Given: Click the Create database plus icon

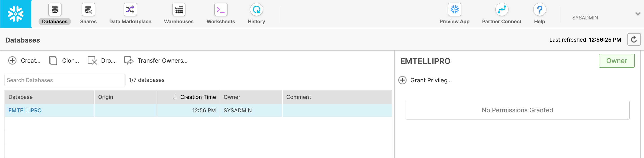Looking at the screenshot, I should [x=12, y=61].
